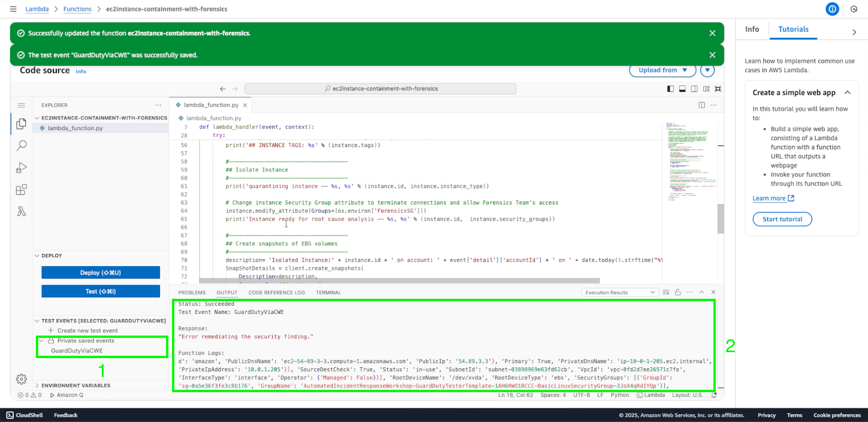Select lambda_function.py in the explorer
Viewport: 868px width, 422px height.
click(100, 128)
